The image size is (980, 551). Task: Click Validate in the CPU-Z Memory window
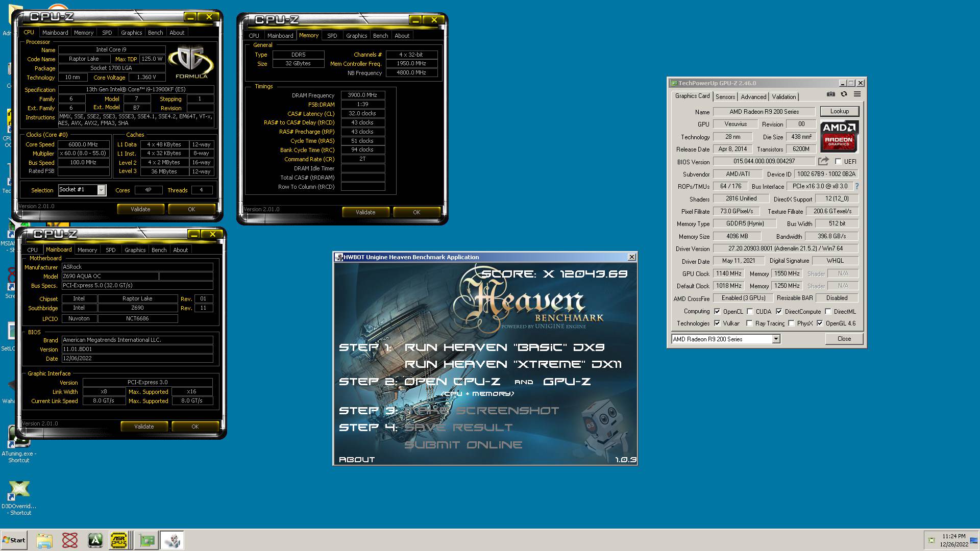(x=365, y=212)
